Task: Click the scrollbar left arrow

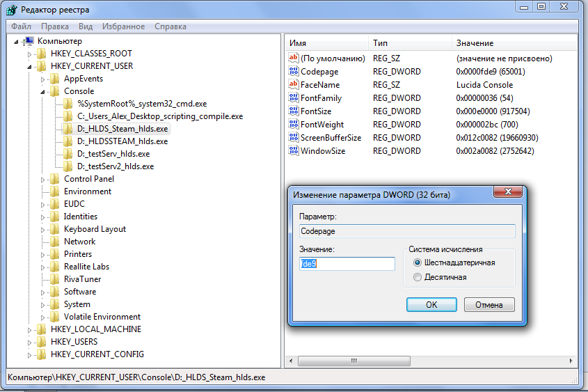Action: (291, 361)
